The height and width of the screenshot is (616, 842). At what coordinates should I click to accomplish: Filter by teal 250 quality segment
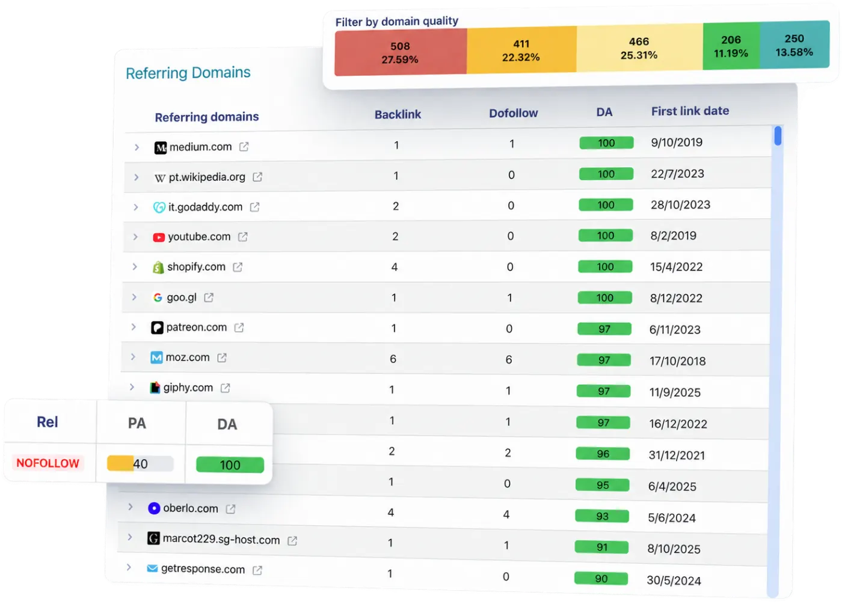pos(794,44)
